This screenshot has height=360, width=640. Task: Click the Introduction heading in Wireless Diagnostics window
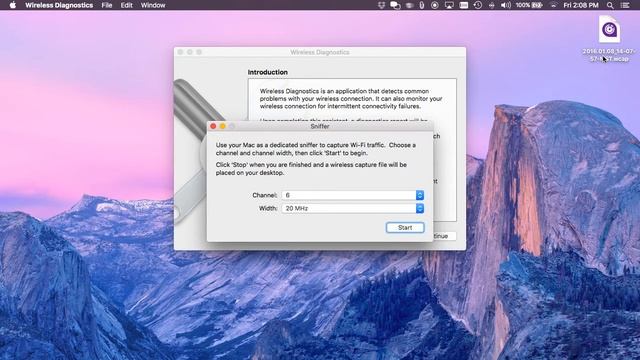point(268,72)
